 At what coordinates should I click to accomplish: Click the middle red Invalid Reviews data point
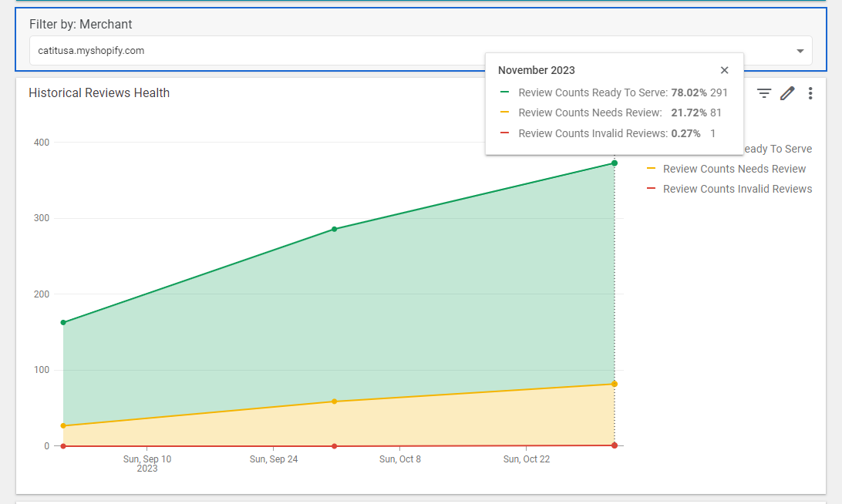334,446
